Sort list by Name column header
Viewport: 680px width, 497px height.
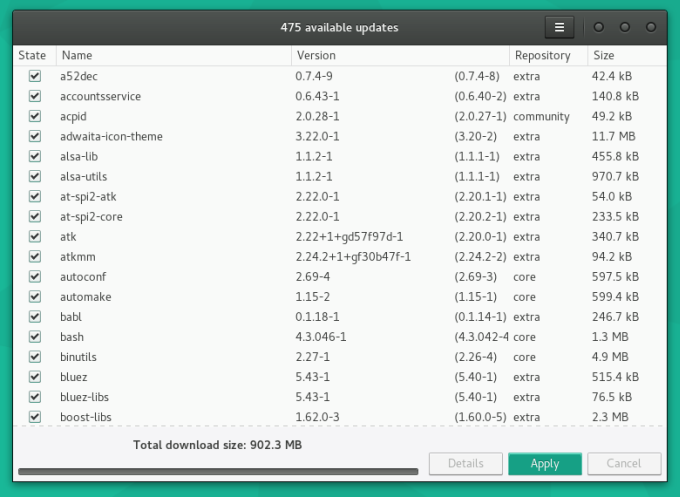pyautogui.click(x=77, y=56)
